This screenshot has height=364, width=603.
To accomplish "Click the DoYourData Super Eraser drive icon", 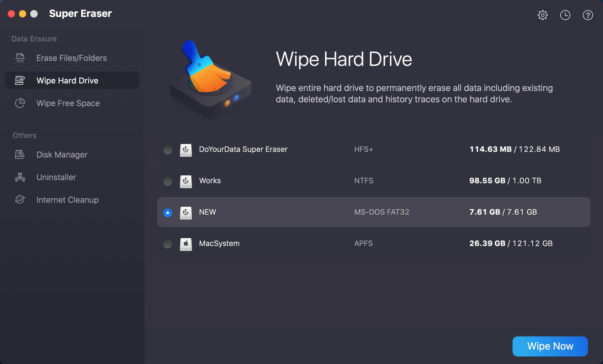I will click(186, 150).
